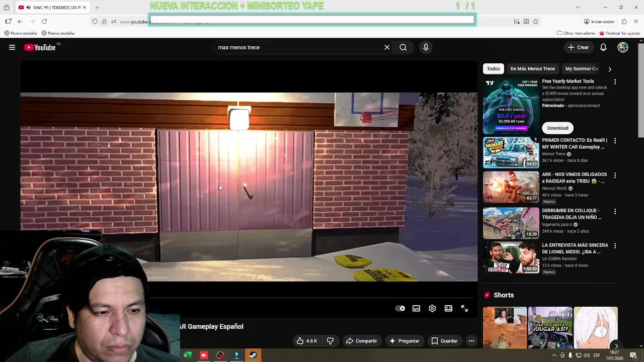Open options for Free Yearly Market Tools ad
This screenshot has height=362, width=644.
(x=615, y=81)
